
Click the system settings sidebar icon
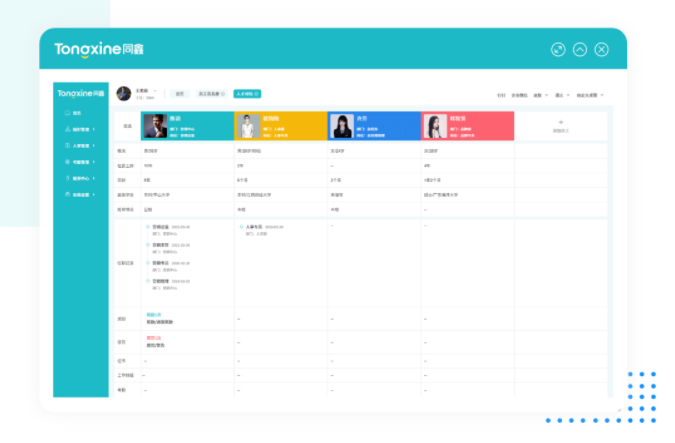[66, 194]
